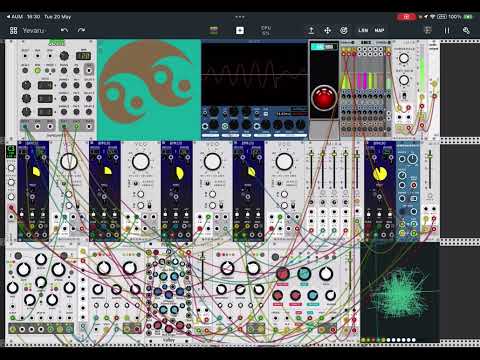Click the oscilloscope waveform display
This screenshot has width=480, height=360.
pyautogui.click(x=255, y=74)
